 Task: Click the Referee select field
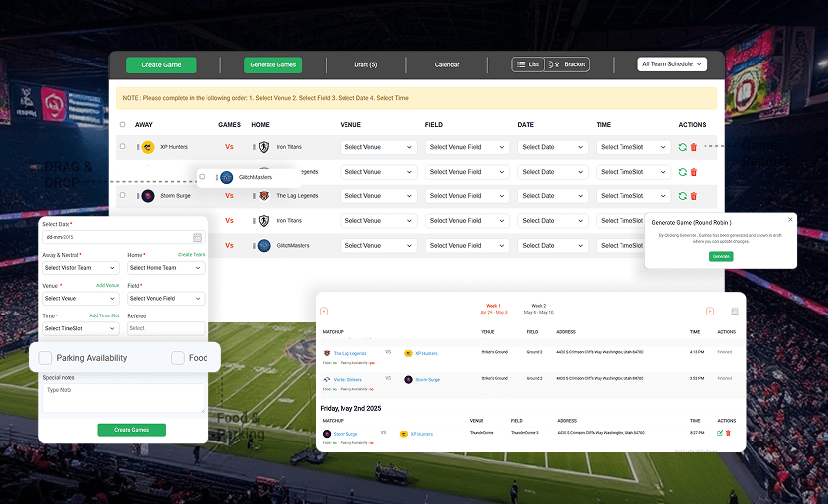pos(166,328)
